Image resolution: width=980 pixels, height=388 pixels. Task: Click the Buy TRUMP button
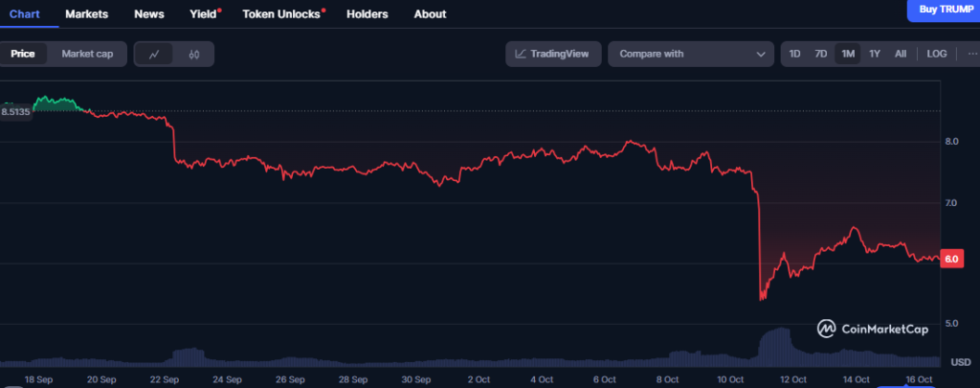pyautogui.click(x=944, y=10)
